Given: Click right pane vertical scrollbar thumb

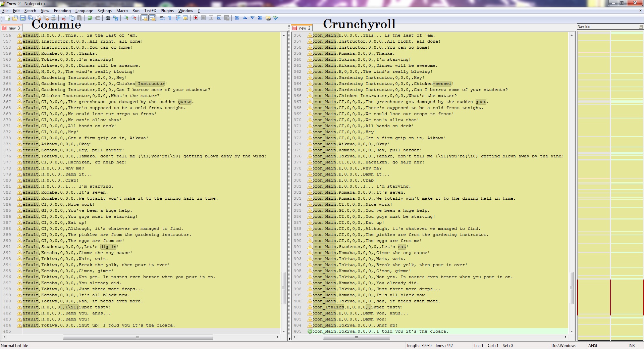Looking at the screenshot, I should click(x=572, y=288).
